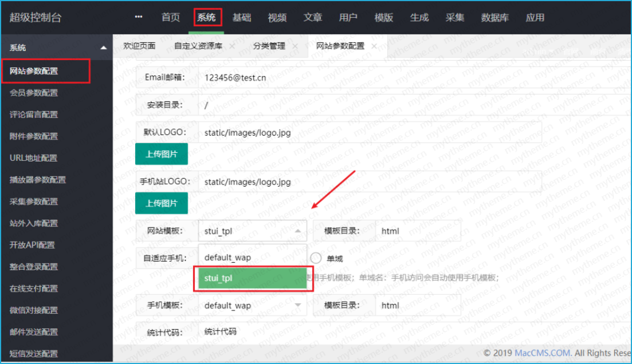This screenshot has width=632, height=364.
Task: Close the 分类管理 tab
Action: [295, 46]
